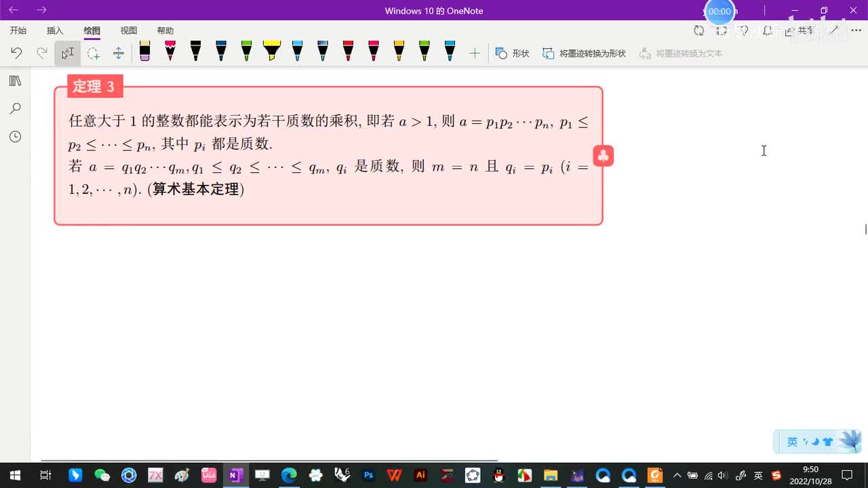Image resolution: width=868 pixels, height=488 pixels.
Task: Pick the pen with zigzag pink cap
Action: (170, 51)
